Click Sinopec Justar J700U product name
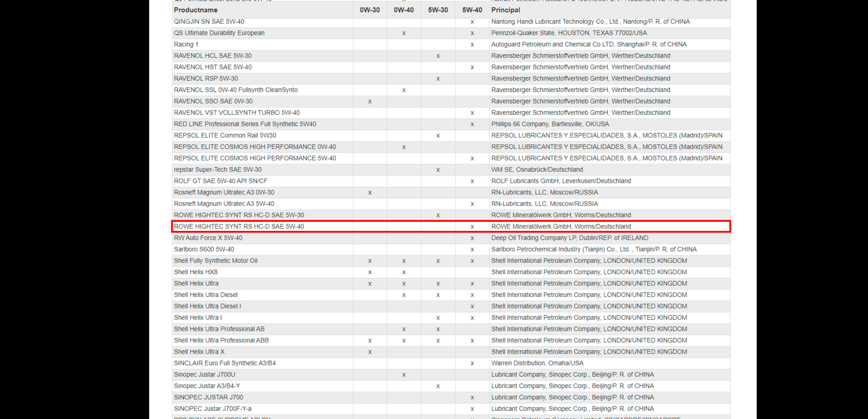868x419 pixels. [205, 375]
